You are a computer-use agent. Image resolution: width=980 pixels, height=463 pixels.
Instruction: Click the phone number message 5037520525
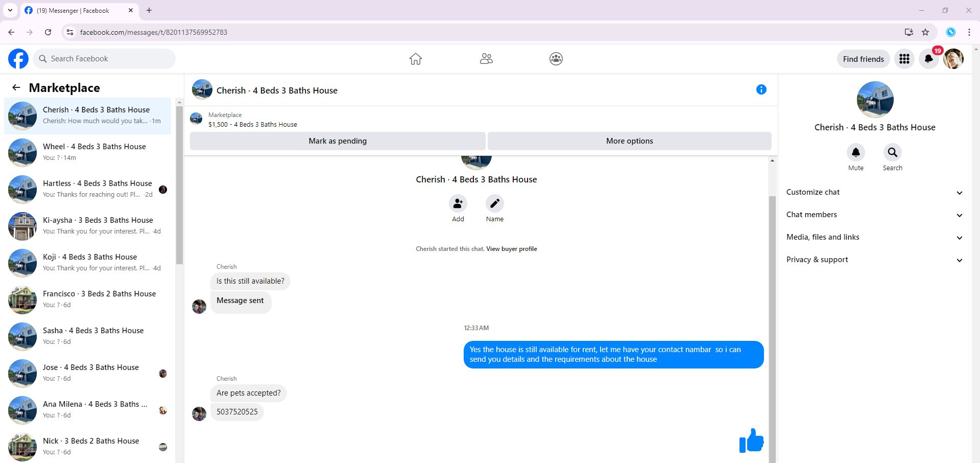point(237,412)
